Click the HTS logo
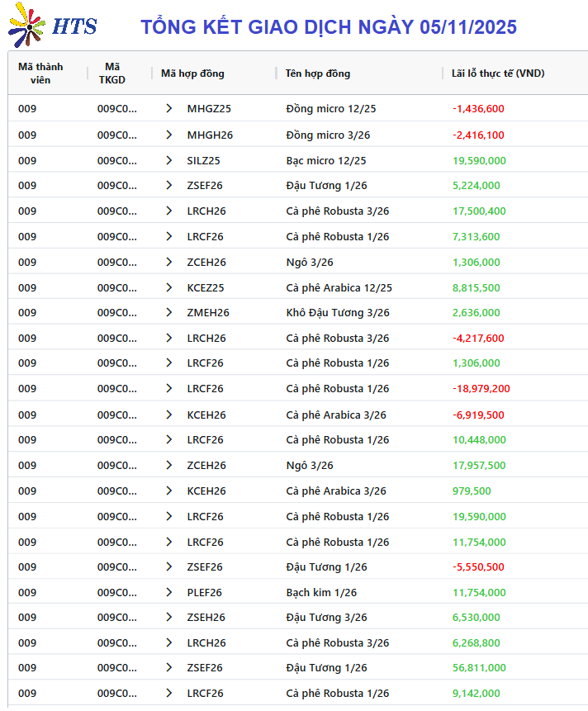Screen dimensions: 588x711 coord(51,25)
